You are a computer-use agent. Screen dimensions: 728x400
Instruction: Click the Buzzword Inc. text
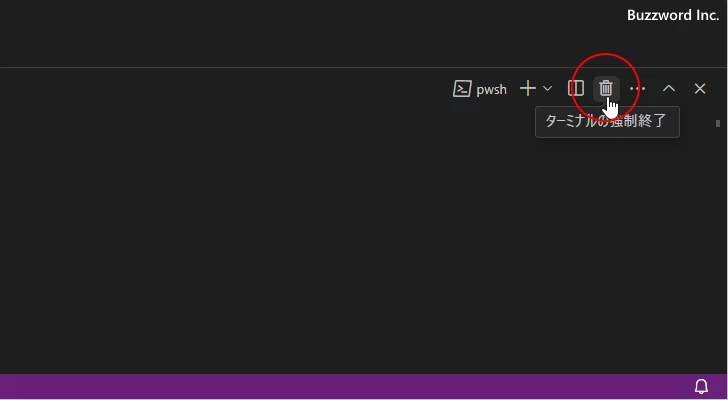[672, 16]
